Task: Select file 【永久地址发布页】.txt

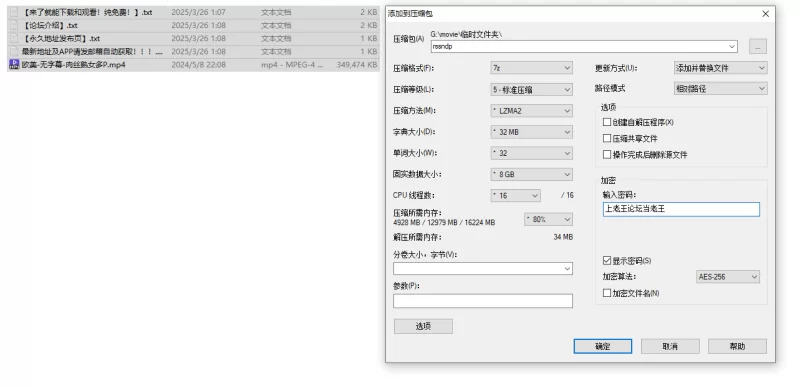Action: 61,39
